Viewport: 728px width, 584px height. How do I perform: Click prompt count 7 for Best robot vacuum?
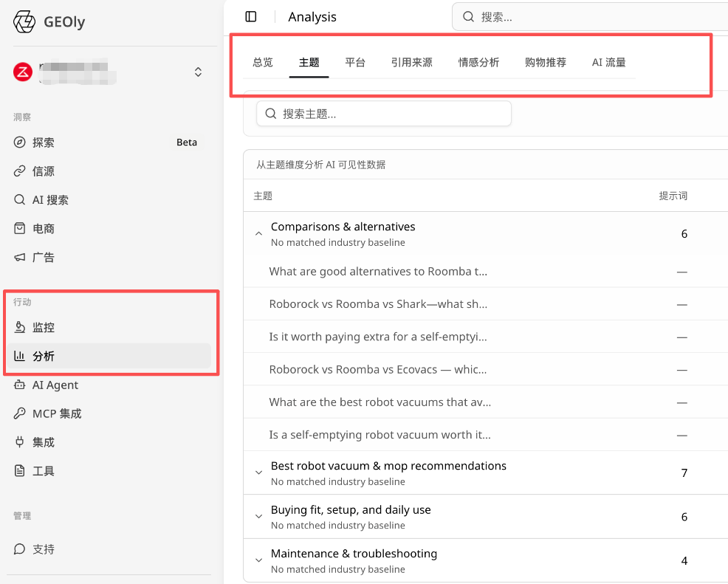point(684,473)
